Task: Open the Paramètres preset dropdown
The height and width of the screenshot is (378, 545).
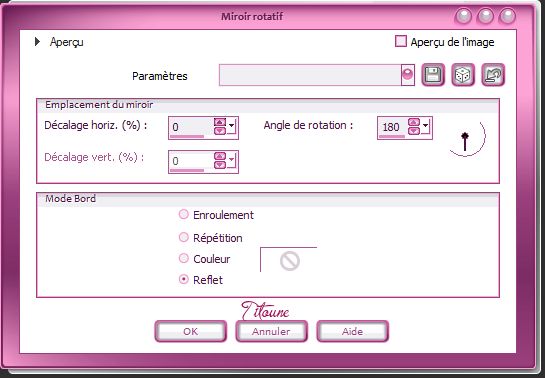Action: [x=408, y=74]
